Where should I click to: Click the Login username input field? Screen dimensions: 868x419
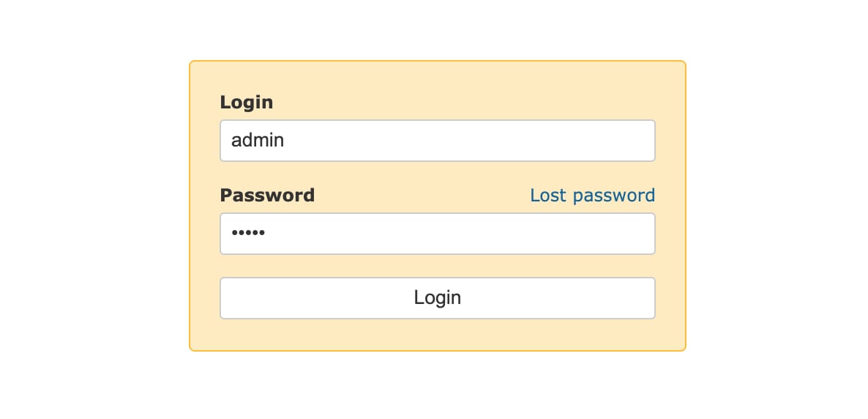click(437, 141)
